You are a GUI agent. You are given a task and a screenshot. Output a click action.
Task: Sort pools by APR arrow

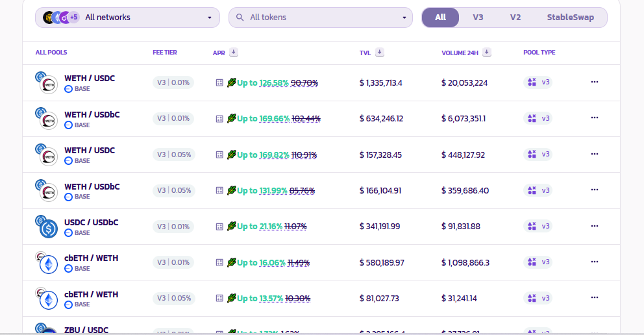(233, 53)
